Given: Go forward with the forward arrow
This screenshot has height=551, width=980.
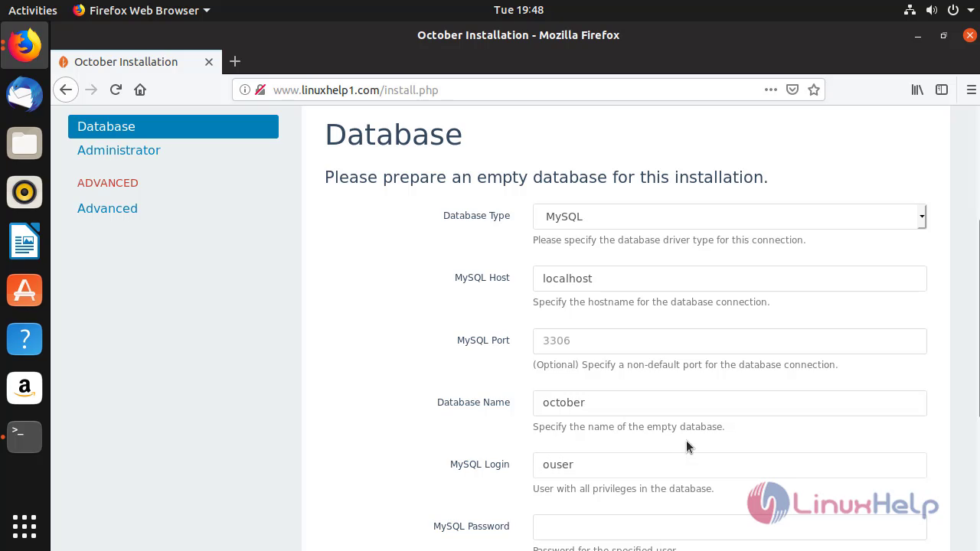Looking at the screenshot, I should point(91,90).
